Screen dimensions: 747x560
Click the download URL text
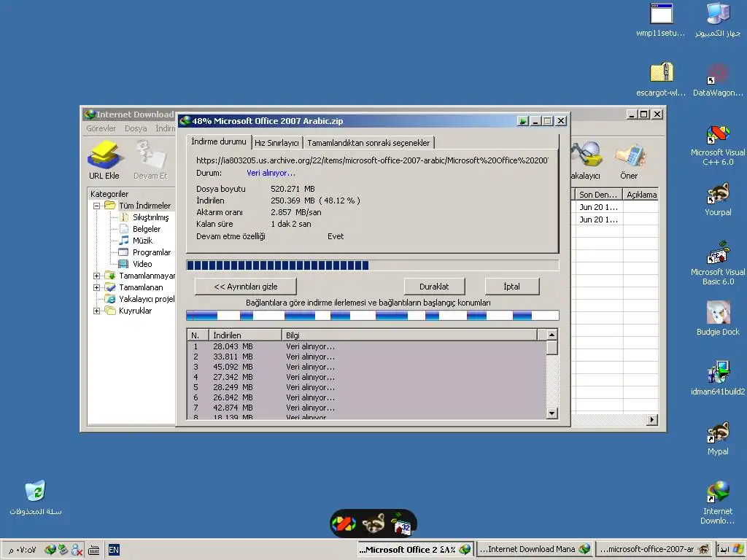pos(372,160)
